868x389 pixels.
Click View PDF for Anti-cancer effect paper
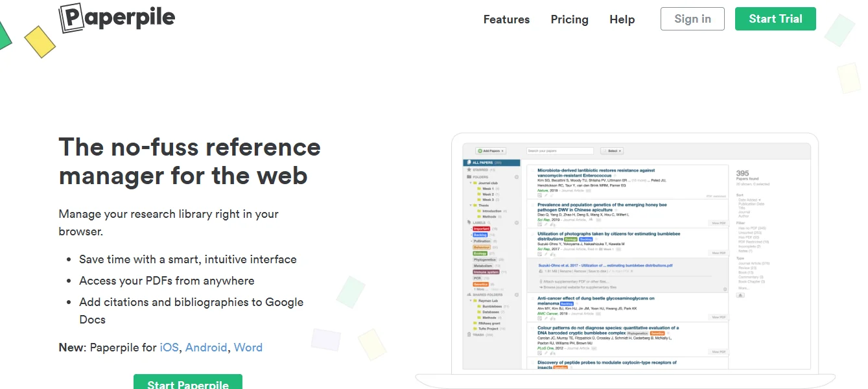click(719, 317)
